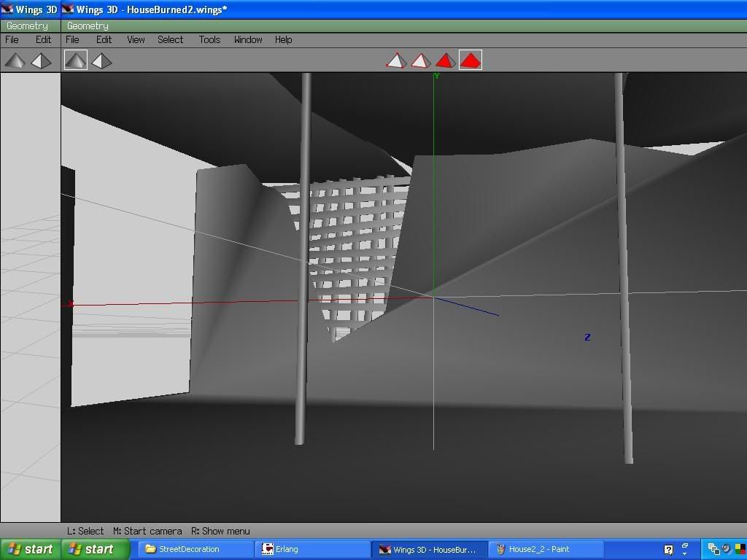The width and height of the screenshot is (747, 560).
Task: Select Wings 3D - HouseBur... taskbar button
Action: pos(427,549)
